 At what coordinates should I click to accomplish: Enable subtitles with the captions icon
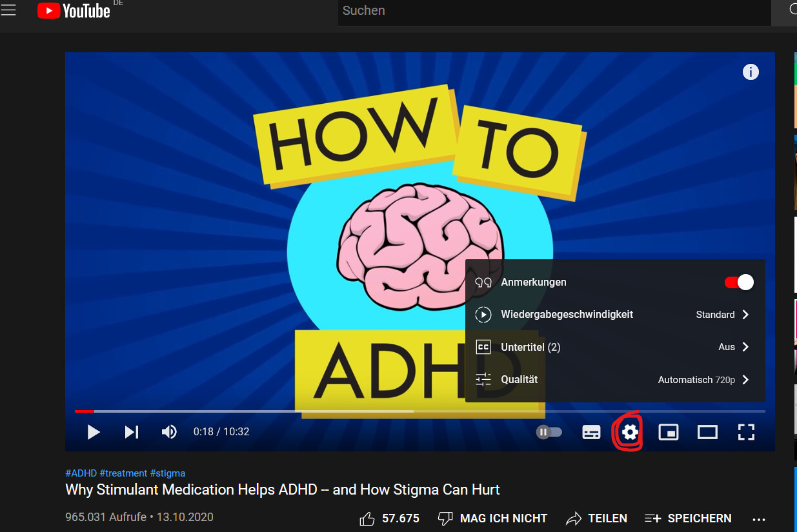(591, 432)
